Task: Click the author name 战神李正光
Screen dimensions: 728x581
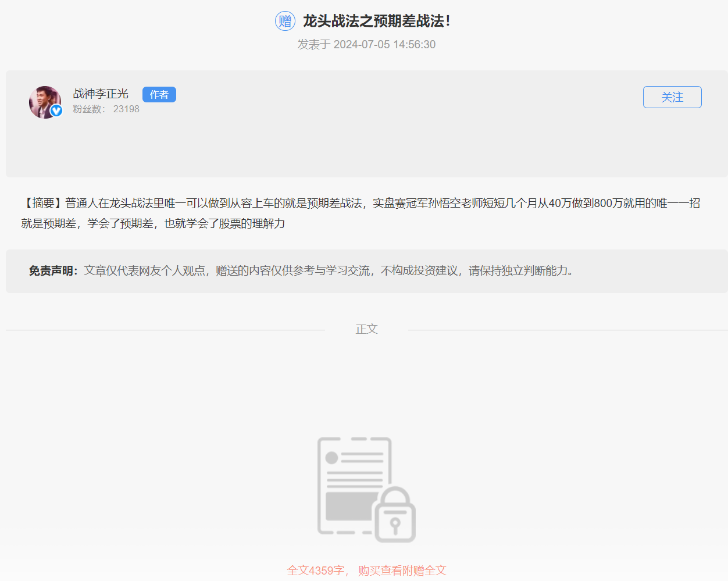Action: (x=100, y=94)
